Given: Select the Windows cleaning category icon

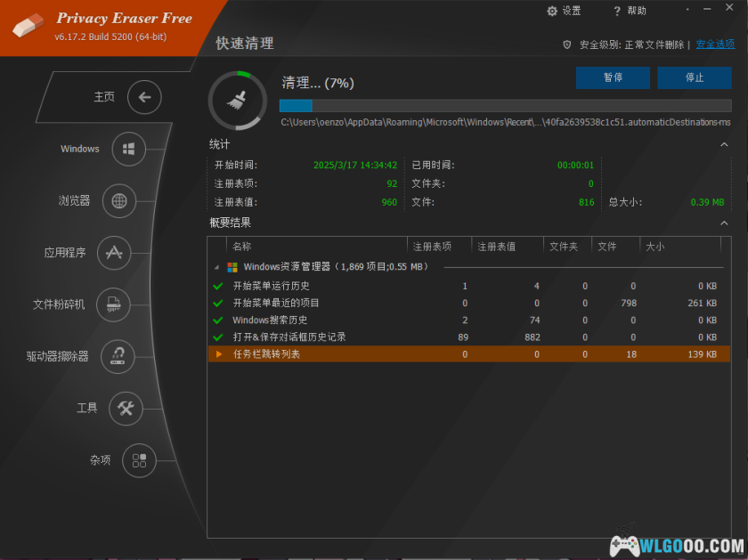Looking at the screenshot, I should [127, 149].
